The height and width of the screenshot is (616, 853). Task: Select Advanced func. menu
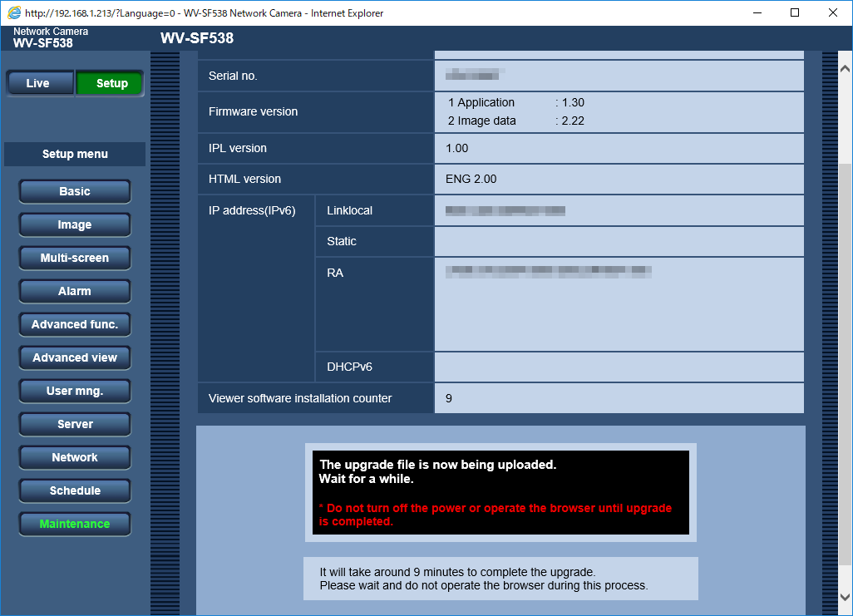75,324
